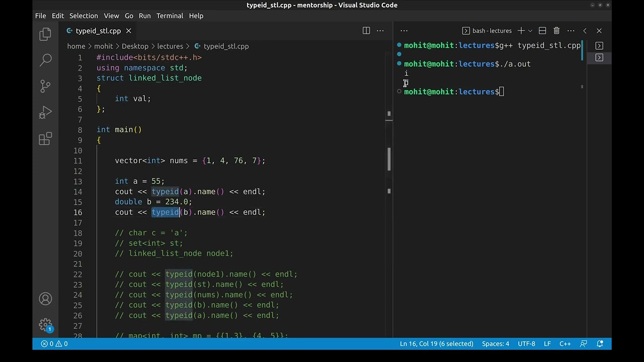The width and height of the screenshot is (644, 362).
Task: Open the Source Control view
Action: tap(45, 86)
